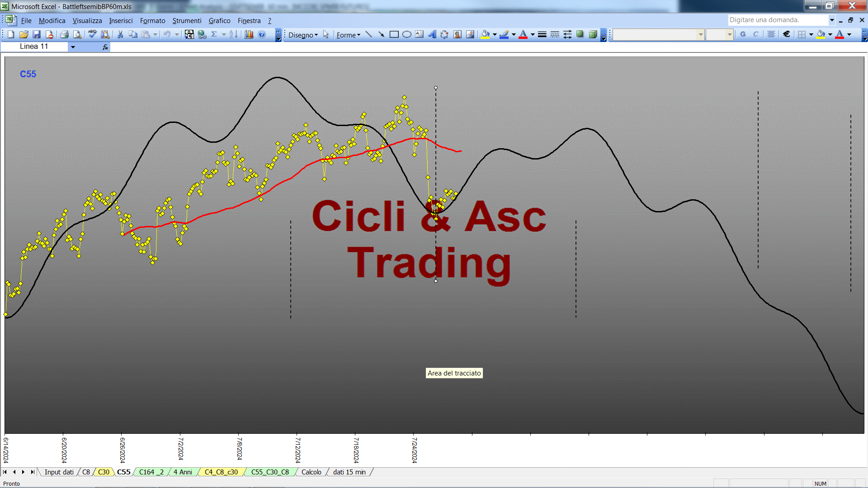Switch to the Calcolo sheet tab
The width and height of the screenshot is (868, 488).
click(x=311, y=472)
